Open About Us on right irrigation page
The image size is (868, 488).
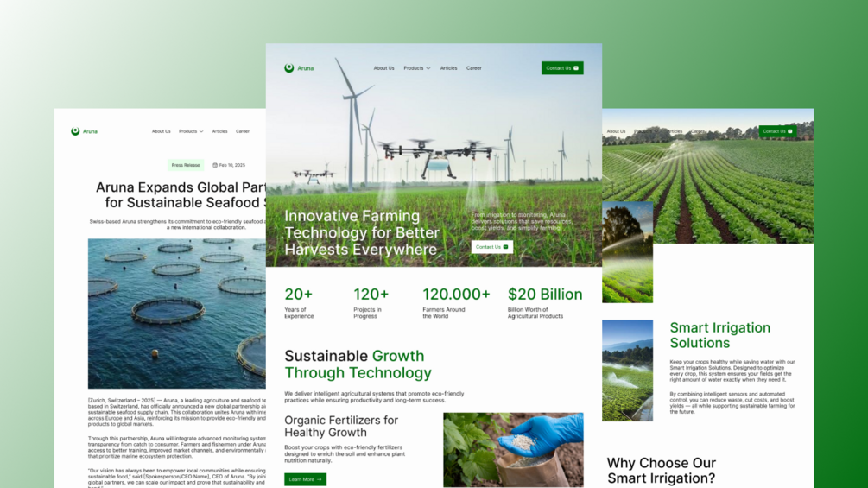[x=616, y=131]
